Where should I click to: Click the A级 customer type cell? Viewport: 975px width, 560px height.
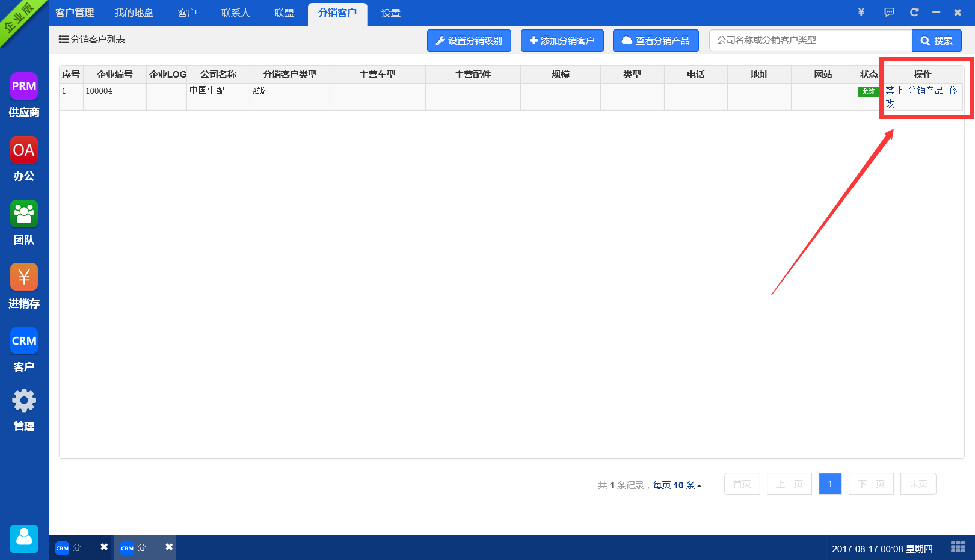(290, 96)
